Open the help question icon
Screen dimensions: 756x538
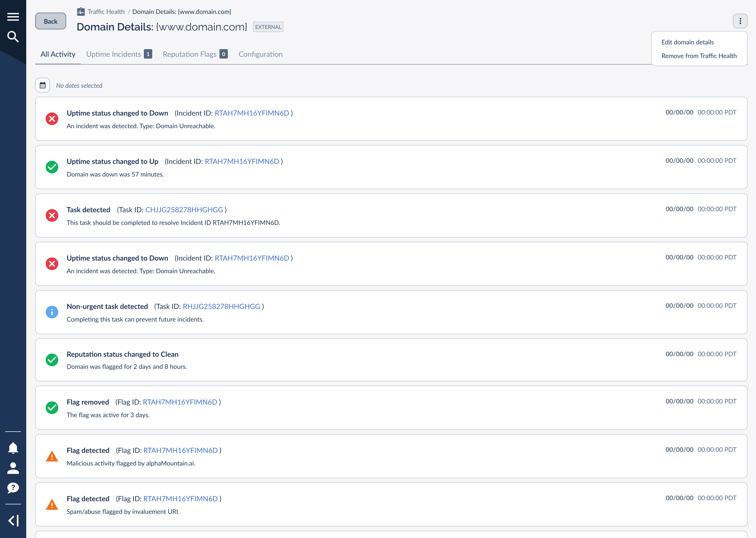click(x=13, y=488)
